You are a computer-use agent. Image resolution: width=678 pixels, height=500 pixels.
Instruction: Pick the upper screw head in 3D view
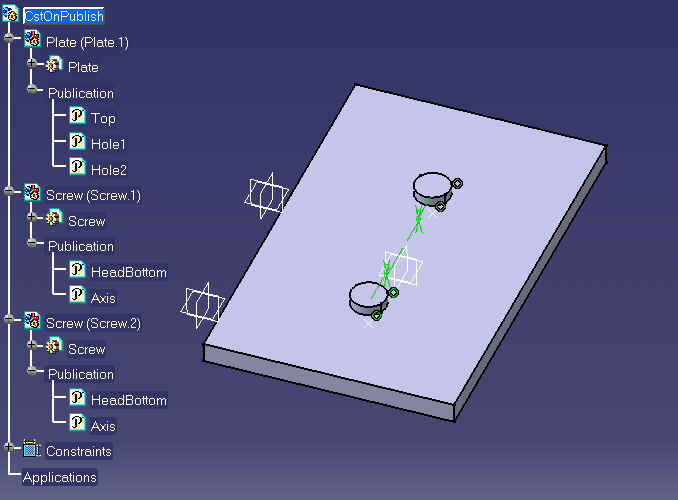point(432,186)
